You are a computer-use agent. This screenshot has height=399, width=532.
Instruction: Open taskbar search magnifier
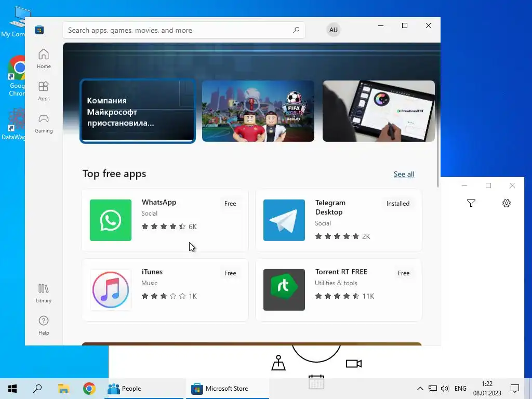pos(37,389)
